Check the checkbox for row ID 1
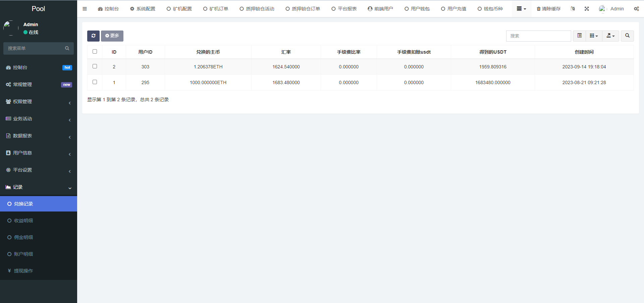644x303 pixels. click(95, 82)
